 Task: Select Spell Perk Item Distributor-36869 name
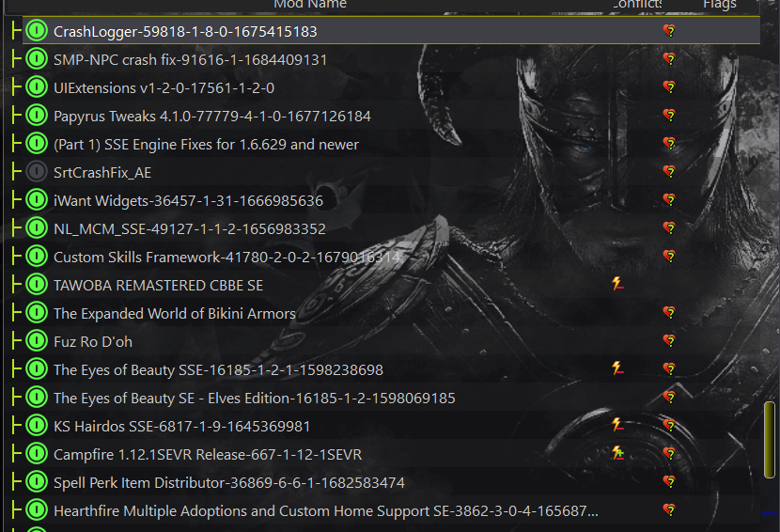(x=228, y=483)
